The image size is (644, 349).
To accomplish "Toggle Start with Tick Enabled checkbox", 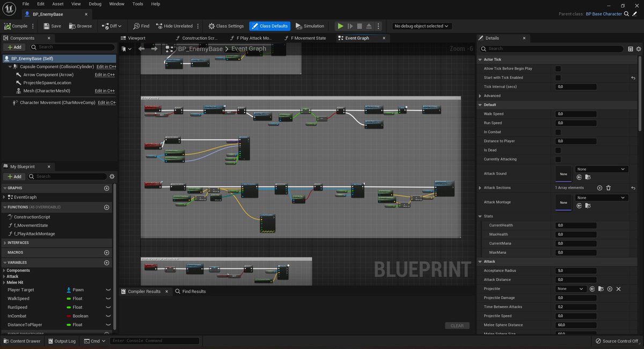I will [558, 78].
